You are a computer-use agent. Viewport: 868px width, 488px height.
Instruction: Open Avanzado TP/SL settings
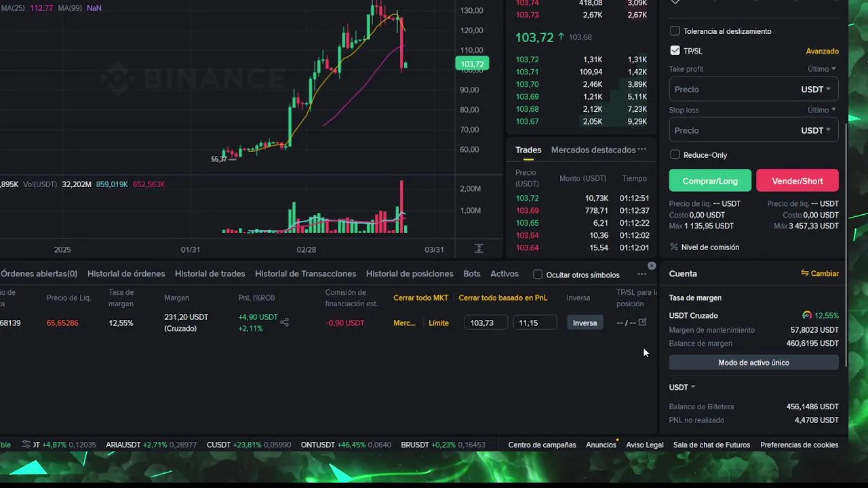tap(822, 51)
